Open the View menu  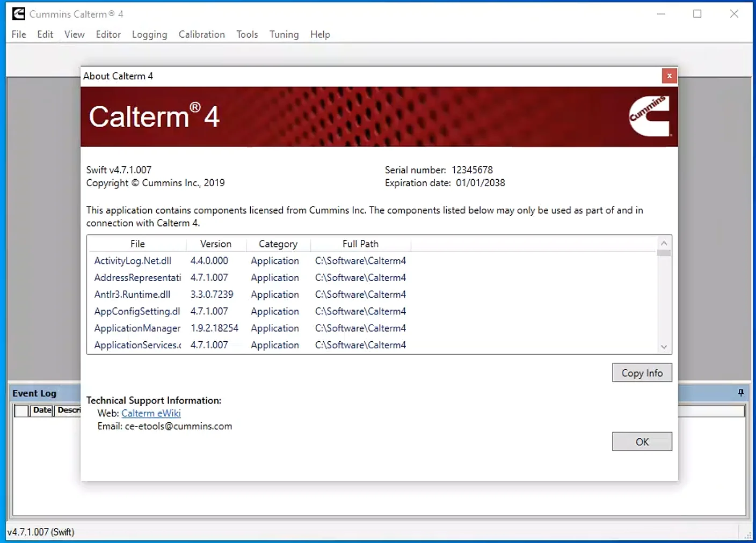[x=75, y=34]
